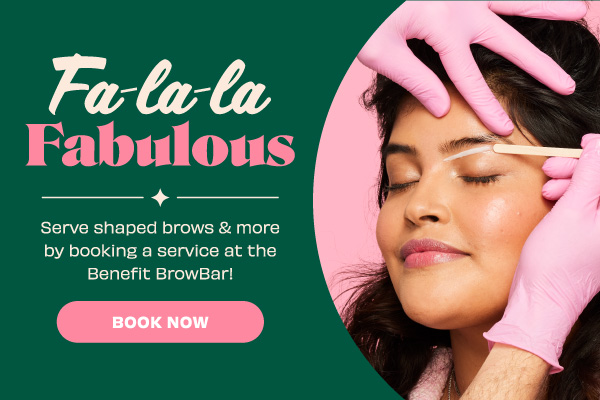
Task: Click the four-point sparkle star divider icon
Action: (x=160, y=198)
